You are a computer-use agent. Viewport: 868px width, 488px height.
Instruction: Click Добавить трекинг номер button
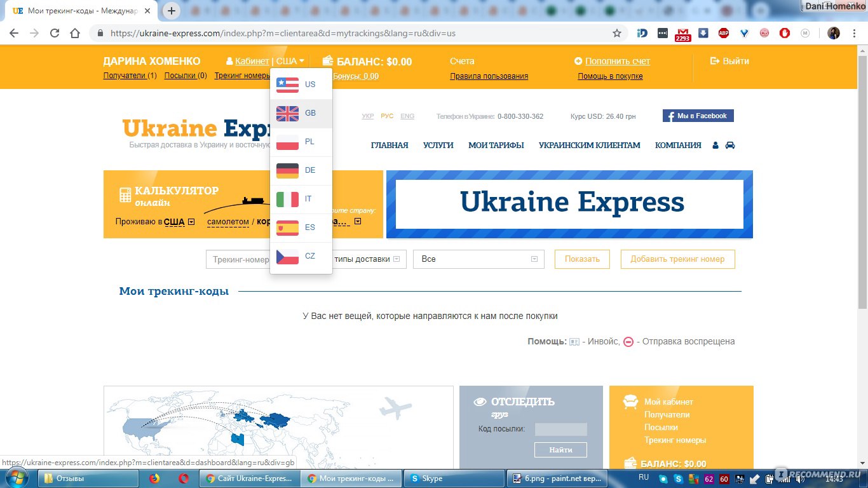point(677,259)
